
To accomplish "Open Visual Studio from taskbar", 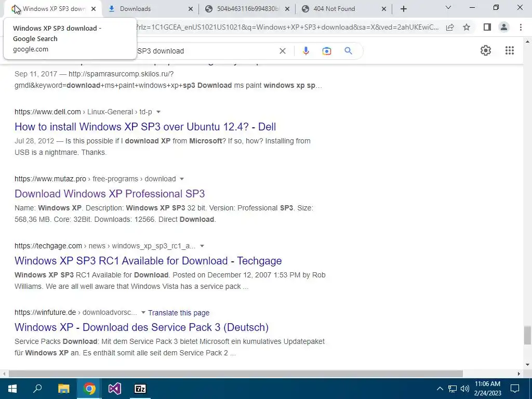I will click(115, 389).
